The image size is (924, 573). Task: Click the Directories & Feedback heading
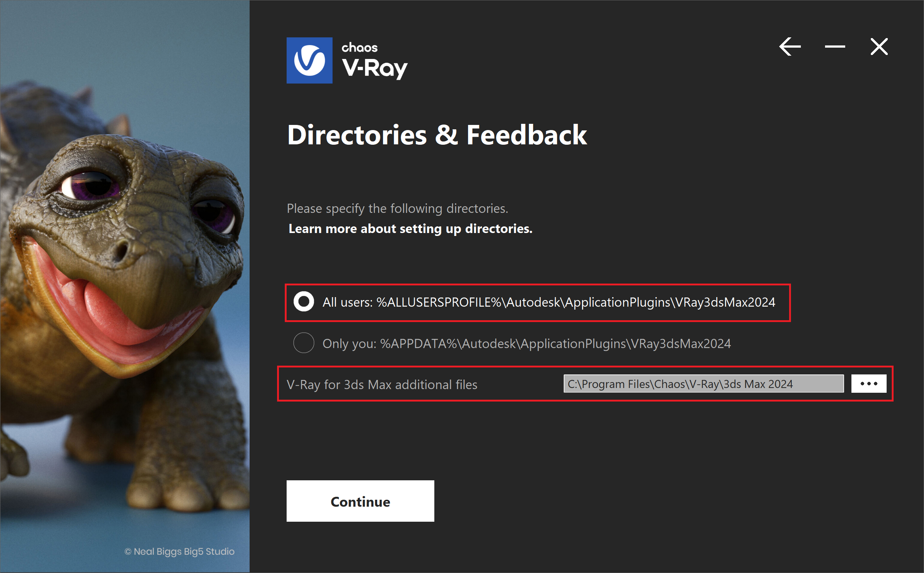tap(437, 135)
